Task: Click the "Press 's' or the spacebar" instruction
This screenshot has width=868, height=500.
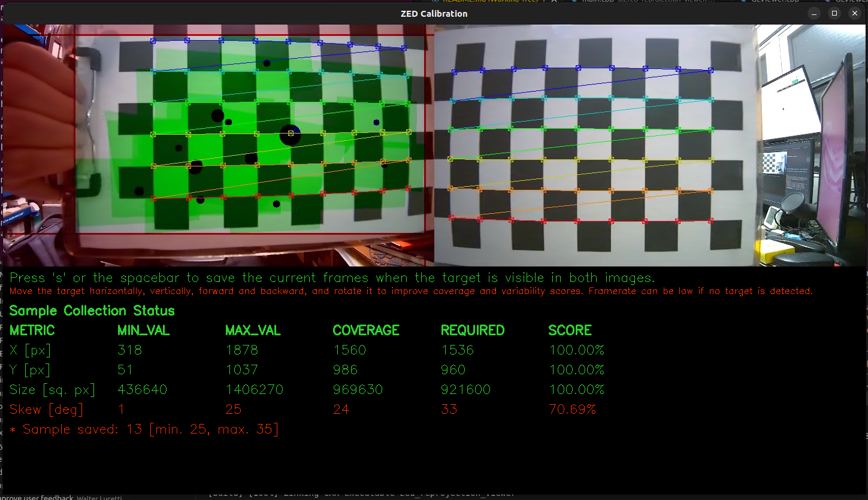Action: click(x=332, y=278)
